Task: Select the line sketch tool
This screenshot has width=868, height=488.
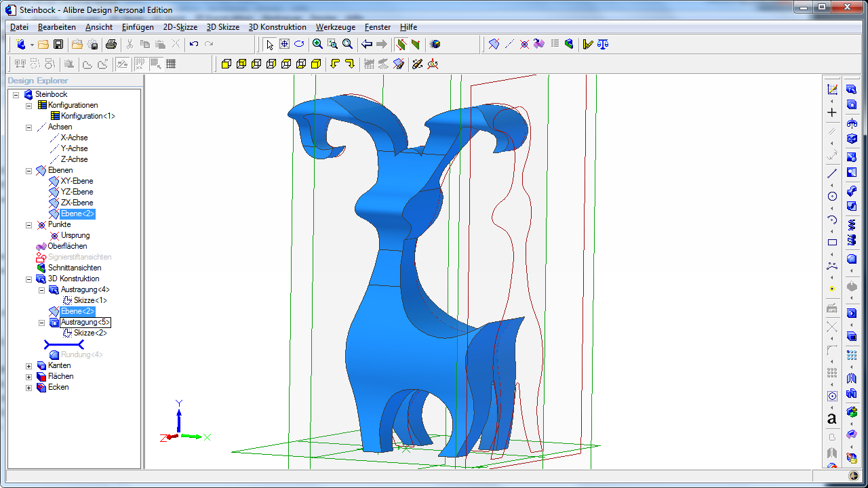Action: [832, 174]
